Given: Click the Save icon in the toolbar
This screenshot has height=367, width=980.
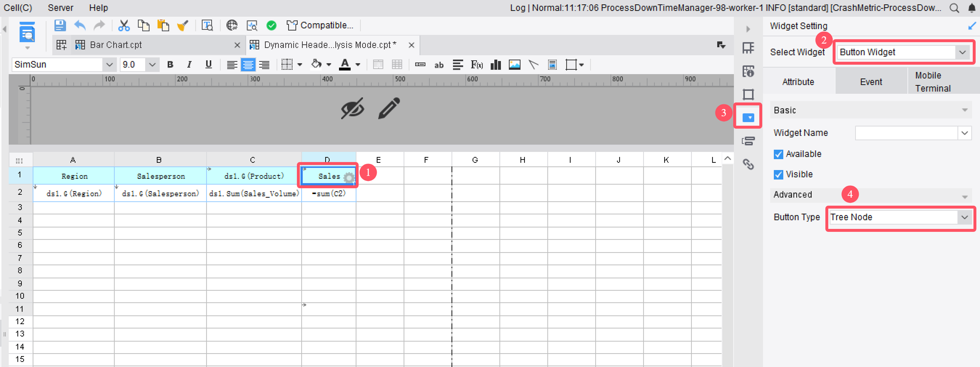Looking at the screenshot, I should pos(60,25).
